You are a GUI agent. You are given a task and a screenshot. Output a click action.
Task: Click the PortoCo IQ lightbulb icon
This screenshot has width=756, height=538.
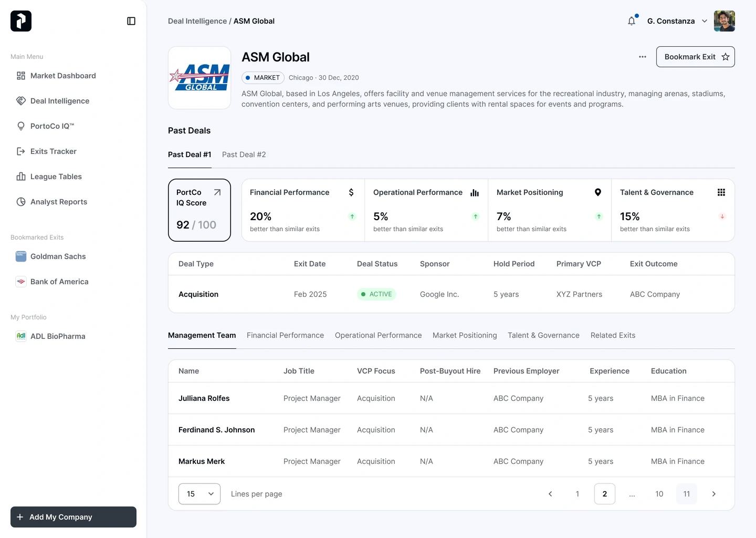(21, 126)
